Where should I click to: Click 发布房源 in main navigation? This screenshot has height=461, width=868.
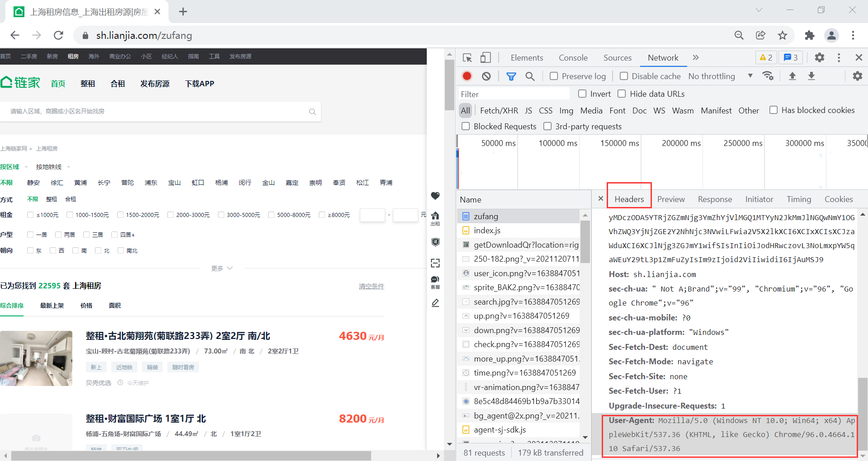(x=155, y=84)
